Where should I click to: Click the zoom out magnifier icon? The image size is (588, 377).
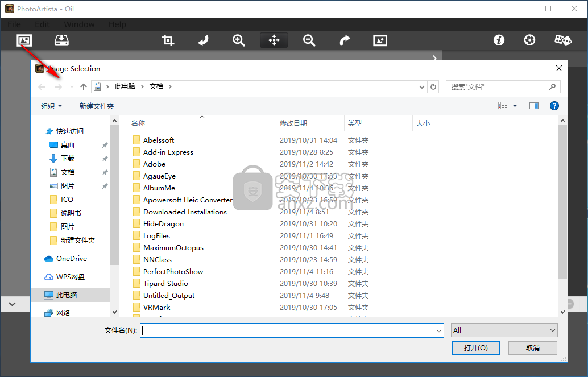[309, 40]
